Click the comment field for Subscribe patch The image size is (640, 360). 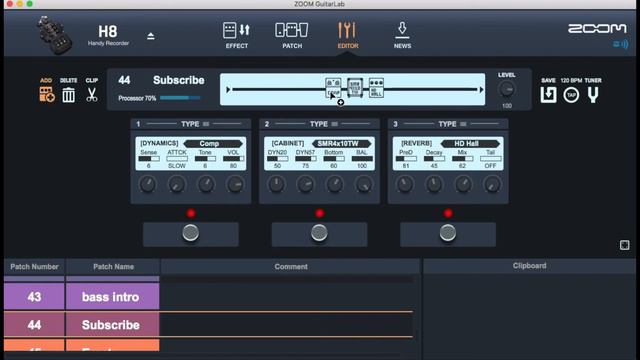(x=286, y=325)
